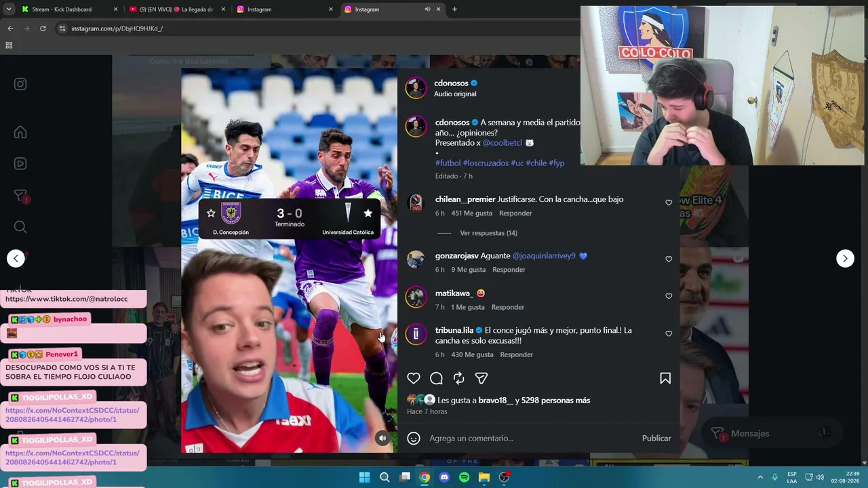Save the post with the bookmark icon
Viewport: 868px width, 488px height.
click(665, 378)
